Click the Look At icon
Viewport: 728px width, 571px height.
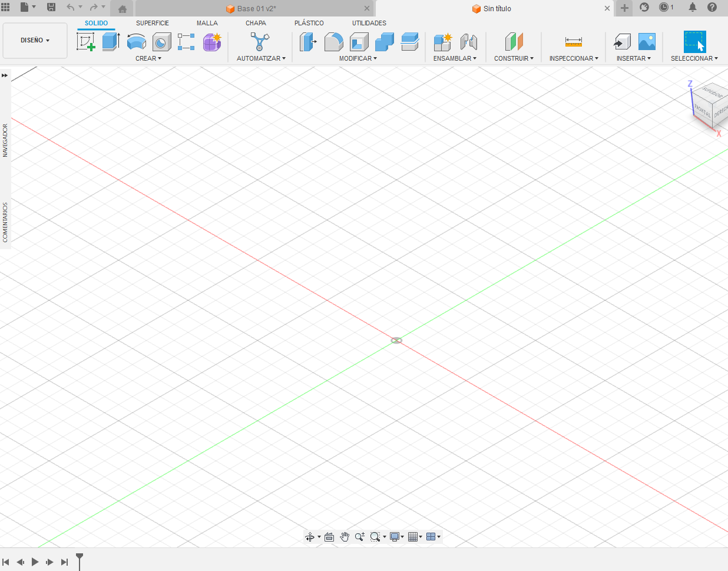329,537
